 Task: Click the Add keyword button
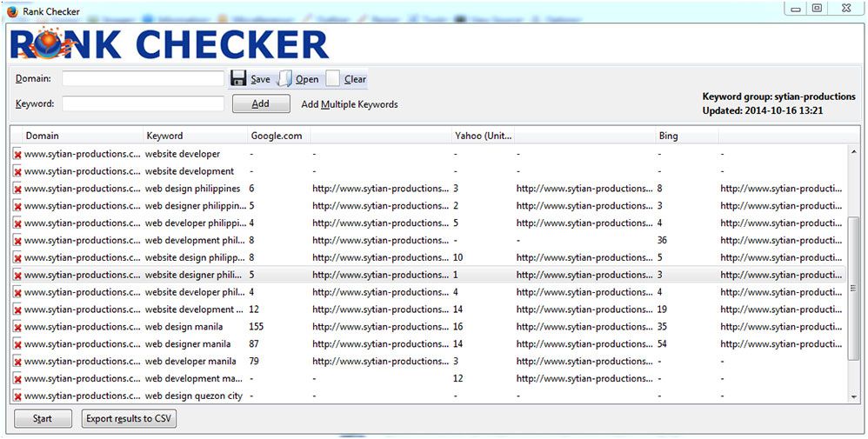coord(261,103)
